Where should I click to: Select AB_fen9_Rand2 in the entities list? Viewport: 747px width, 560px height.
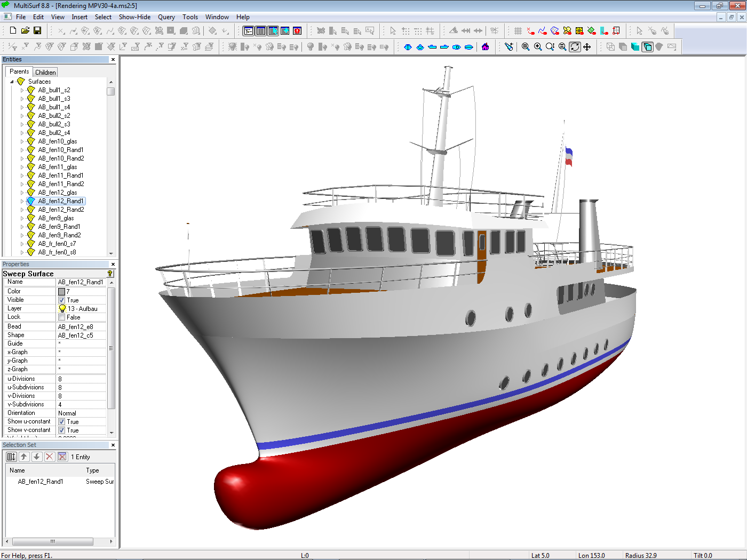[59, 235]
